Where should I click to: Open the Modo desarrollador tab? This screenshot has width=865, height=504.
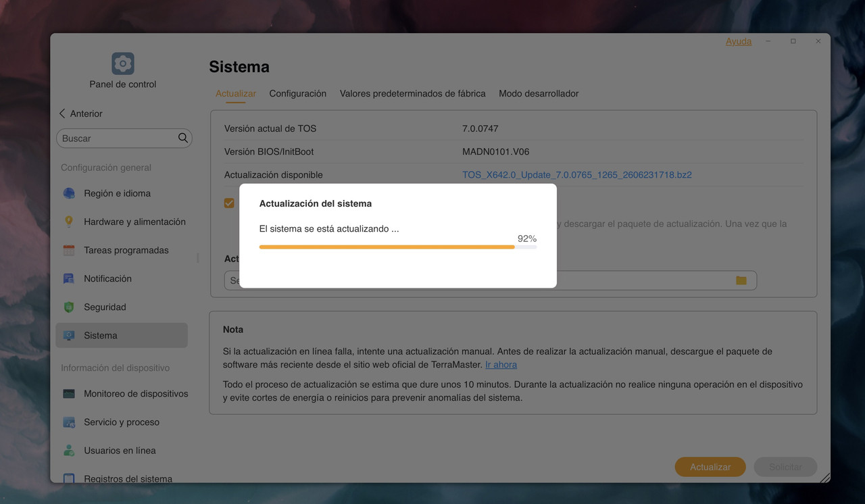click(x=539, y=93)
